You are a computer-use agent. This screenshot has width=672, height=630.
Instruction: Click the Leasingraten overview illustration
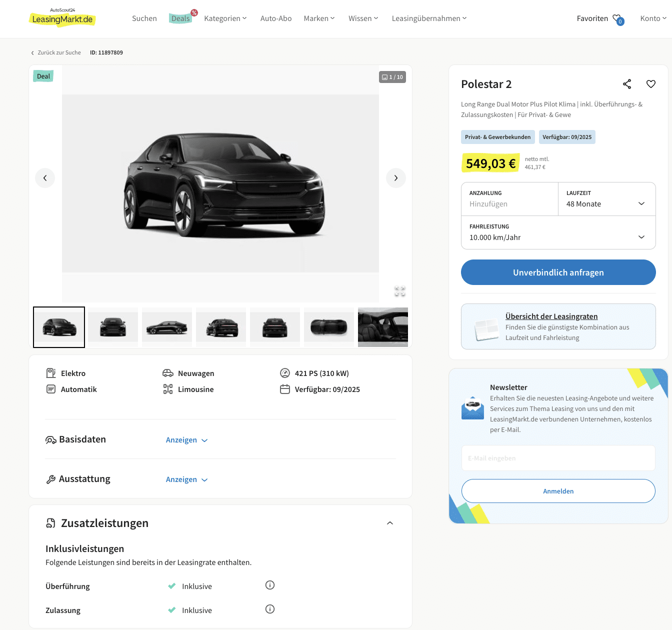[x=486, y=330]
